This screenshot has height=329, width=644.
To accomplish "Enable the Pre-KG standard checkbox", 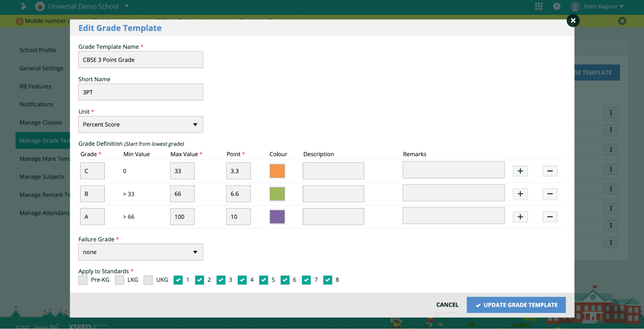I will [83, 280].
